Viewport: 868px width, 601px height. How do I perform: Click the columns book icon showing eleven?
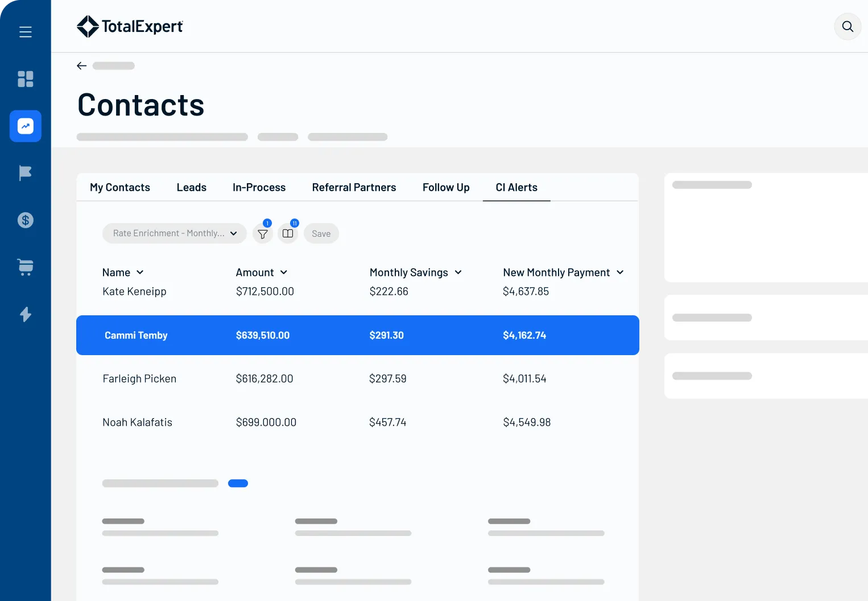tap(287, 233)
